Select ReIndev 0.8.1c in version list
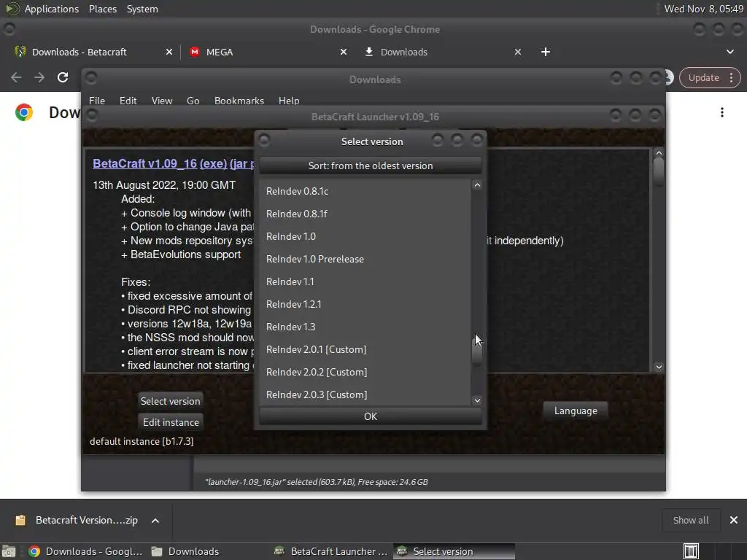This screenshot has width=747, height=560. 365,191
